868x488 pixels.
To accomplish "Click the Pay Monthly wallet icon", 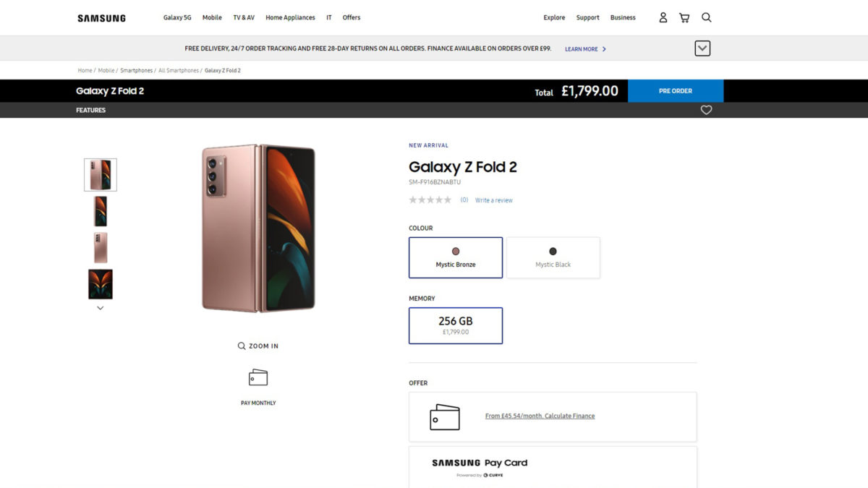I will pyautogui.click(x=258, y=377).
